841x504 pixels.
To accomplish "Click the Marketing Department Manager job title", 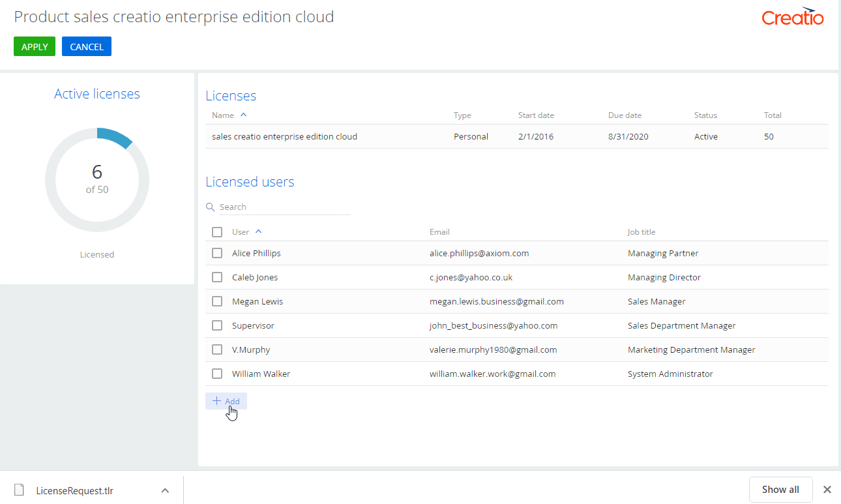I will [x=692, y=349].
